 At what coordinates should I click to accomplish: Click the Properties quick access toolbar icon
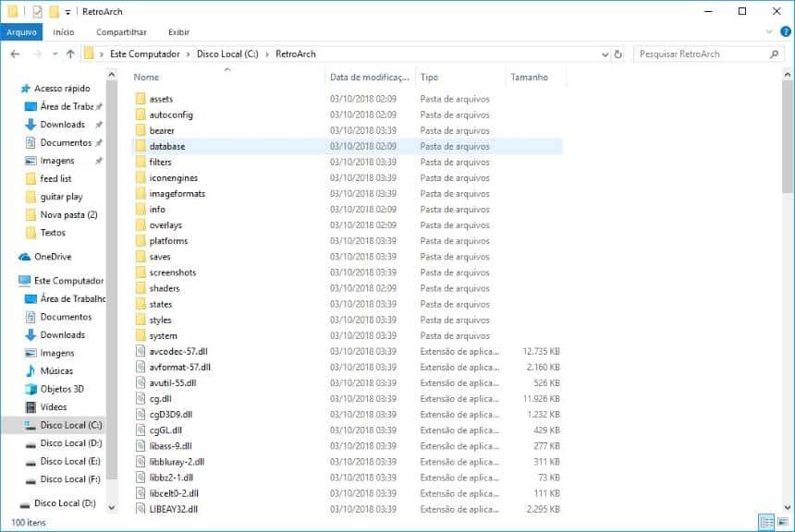37,11
